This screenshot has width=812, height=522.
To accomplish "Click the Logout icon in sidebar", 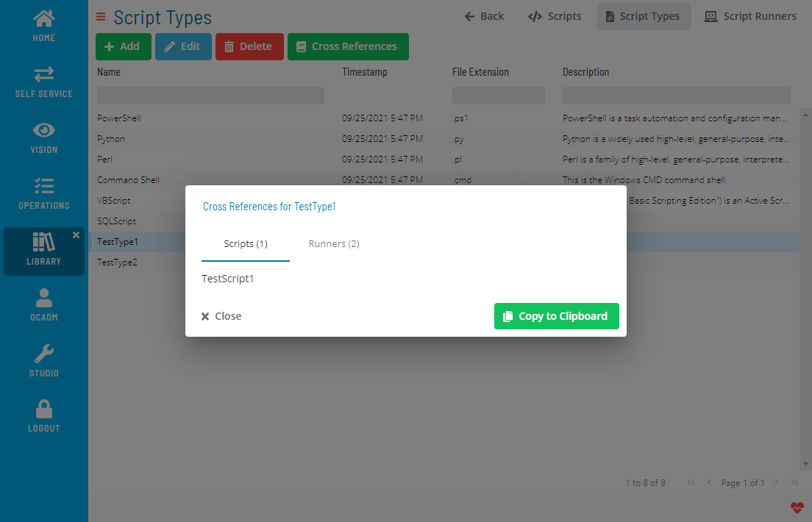I will pyautogui.click(x=43, y=415).
